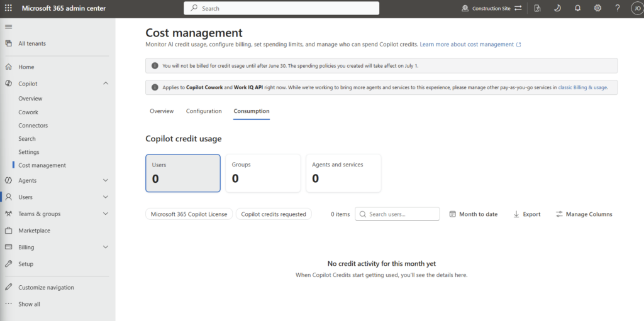The image size is (644, 321).
Task: Click "No credit activity for this month yet"
Action: click(382, 264)
